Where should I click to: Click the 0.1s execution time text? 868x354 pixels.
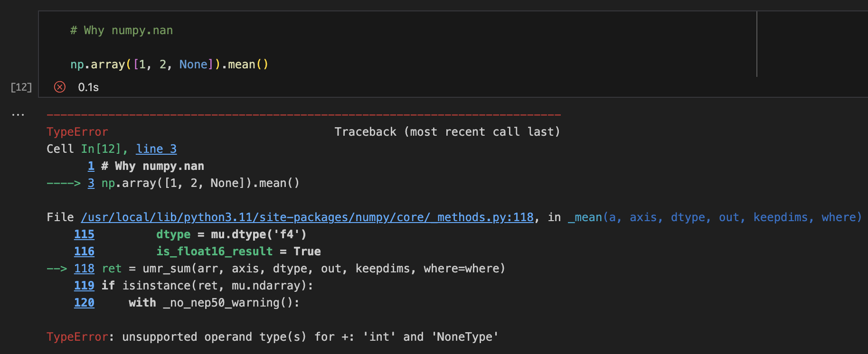pos(88,87)
